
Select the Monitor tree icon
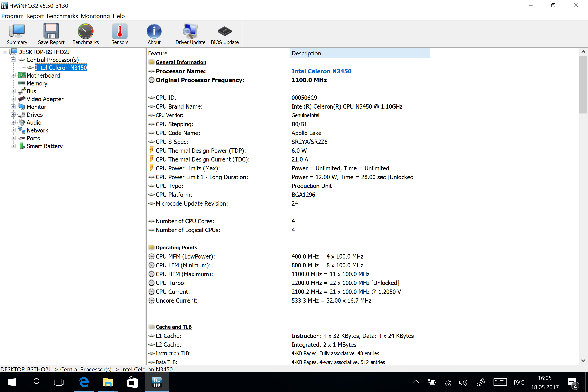click(22, 107)
